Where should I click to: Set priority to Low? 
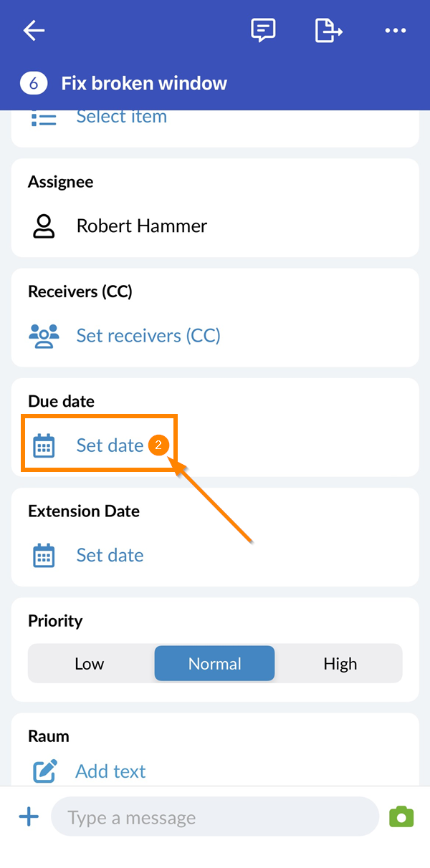click(90, 664)
